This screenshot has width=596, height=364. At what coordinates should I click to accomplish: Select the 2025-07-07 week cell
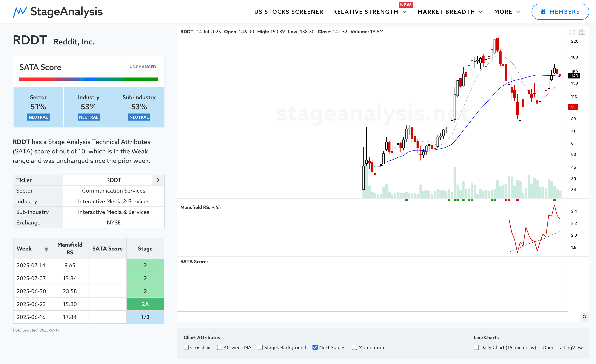pyautogui.click(x=32, y=278)
